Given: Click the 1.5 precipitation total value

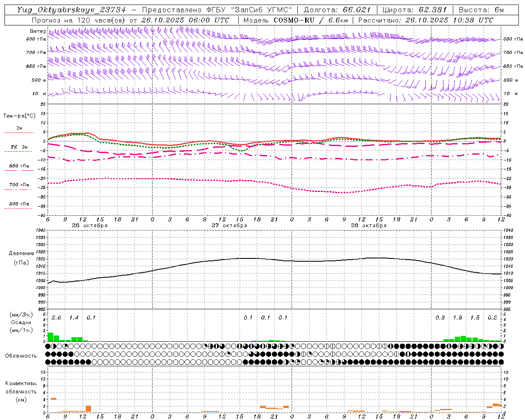Looking at the screenshot, I should click(x=475, y=318).
